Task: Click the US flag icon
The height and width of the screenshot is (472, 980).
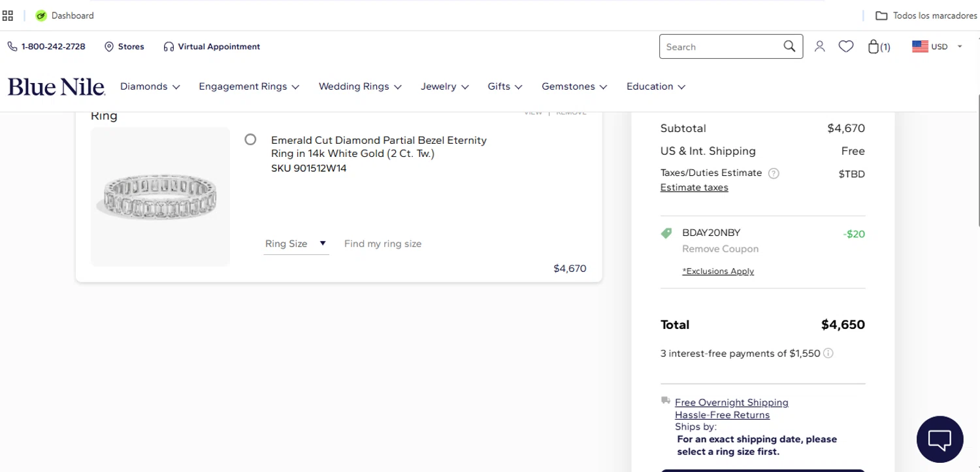Action: (x=920, y=46)
